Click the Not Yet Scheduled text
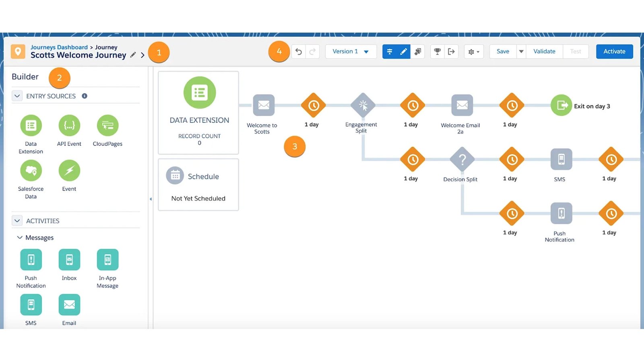 (x=198, y=198)
